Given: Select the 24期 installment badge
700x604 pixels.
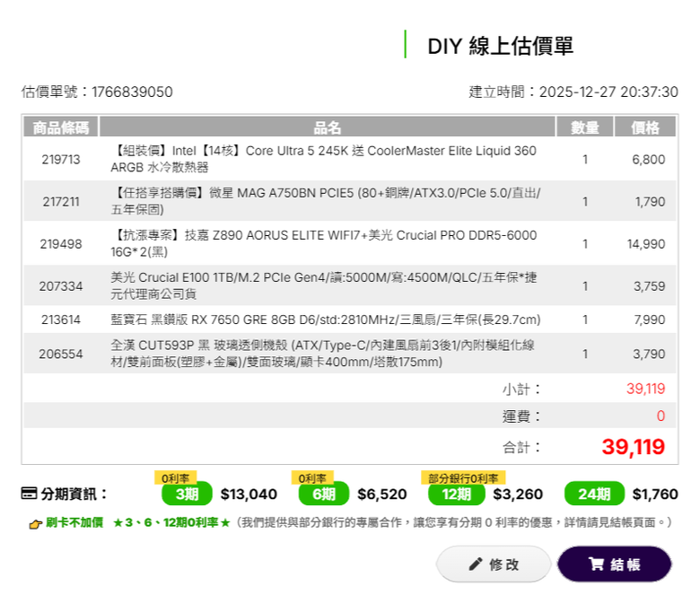Looking at the screenshot, I should coord(594,494).
